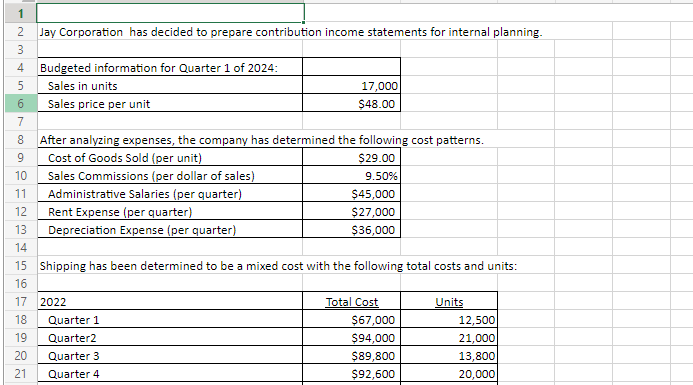
Task: Select the Jay Corporation description cell
Action: (291, 32)
